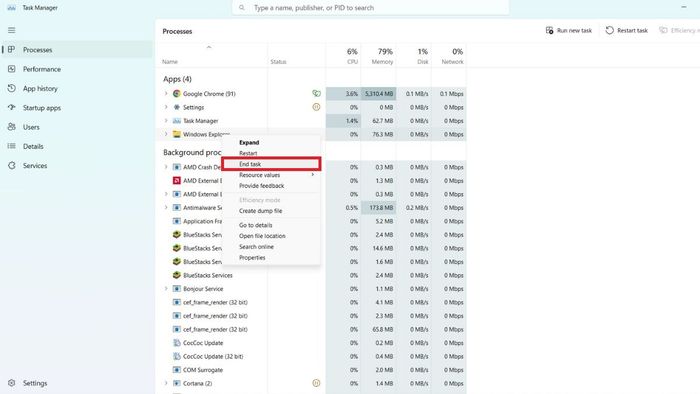Image resolution: width=700 pixels, height=394 pixels.
Task: Click the CocCoc Update icon
Action: (x=177, y=343)
